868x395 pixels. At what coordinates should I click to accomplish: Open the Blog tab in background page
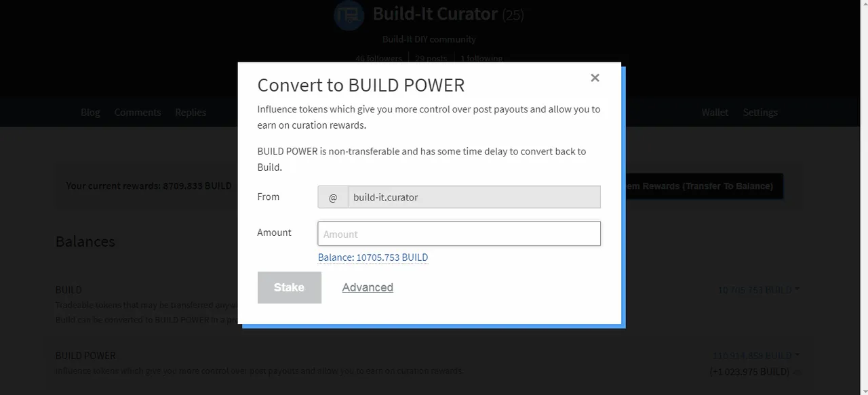coord(90,112)
